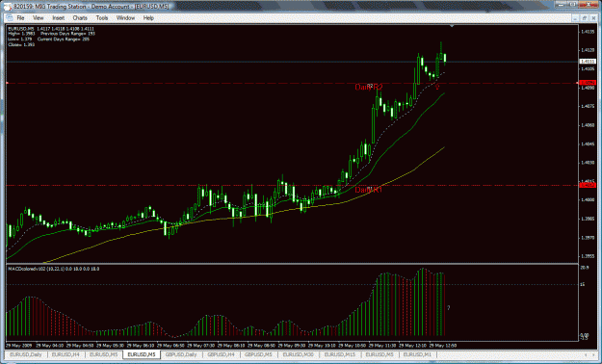Click the Daily R2 red price tag
The height and width of the screenshot is (364, 602).
(588, 83)
